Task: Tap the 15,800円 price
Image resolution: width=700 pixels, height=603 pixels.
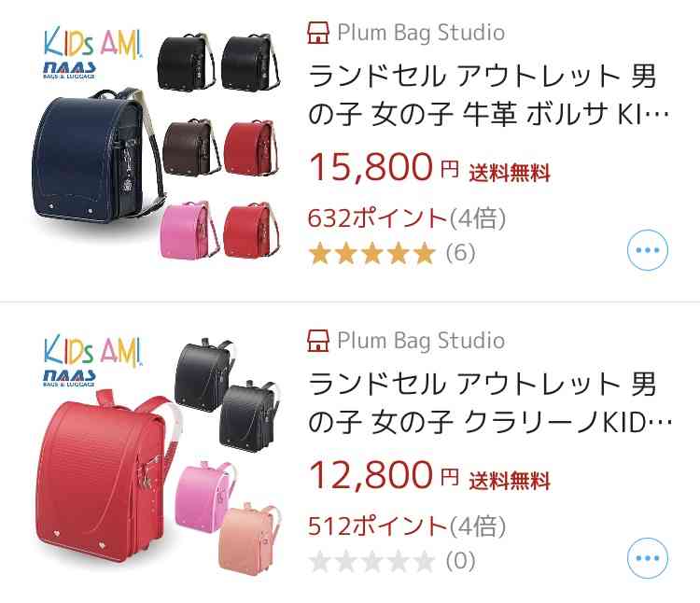Action: click(384, 167)
